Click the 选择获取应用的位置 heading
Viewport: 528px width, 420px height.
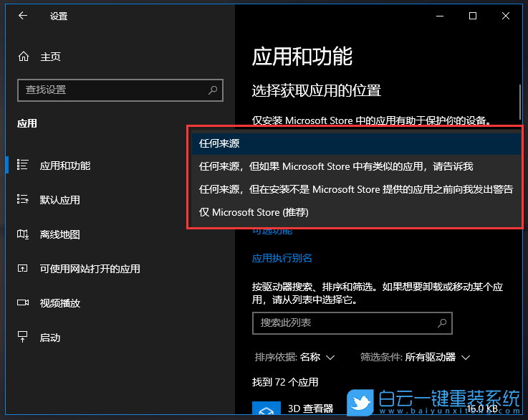pos(316,90)
